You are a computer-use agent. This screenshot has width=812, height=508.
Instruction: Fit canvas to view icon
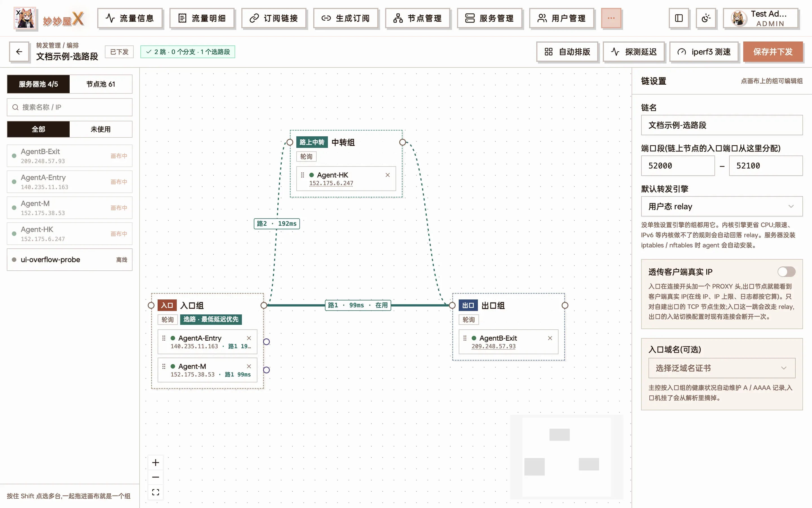tap(156, 492)
